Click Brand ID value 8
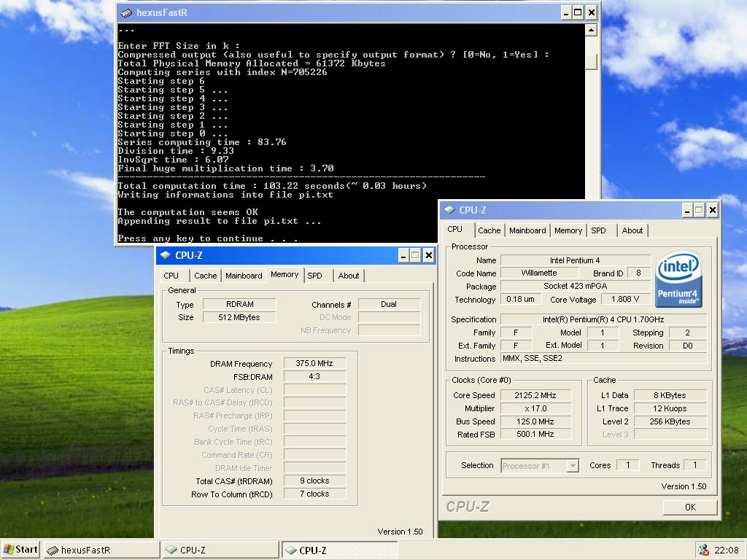Viewport: 747px width, 560px height. [638, 273]
